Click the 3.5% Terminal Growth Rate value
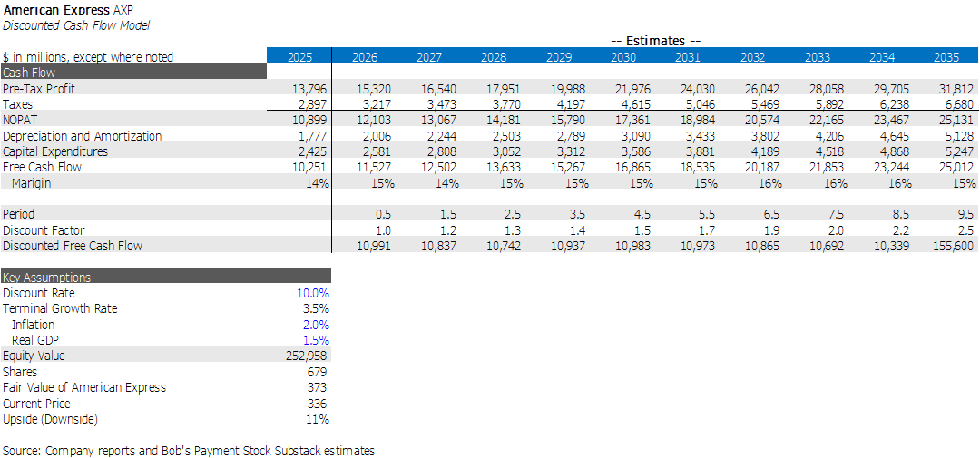 317,308
